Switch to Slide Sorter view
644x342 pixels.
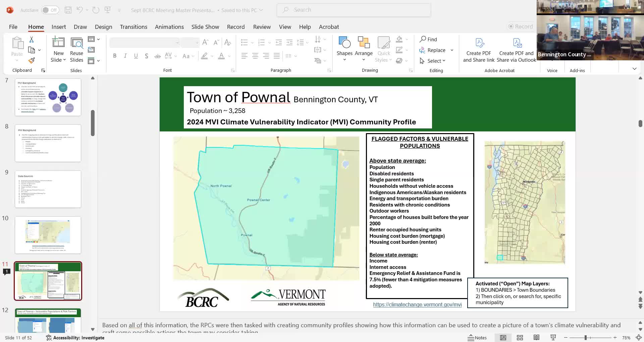point(520,338)
